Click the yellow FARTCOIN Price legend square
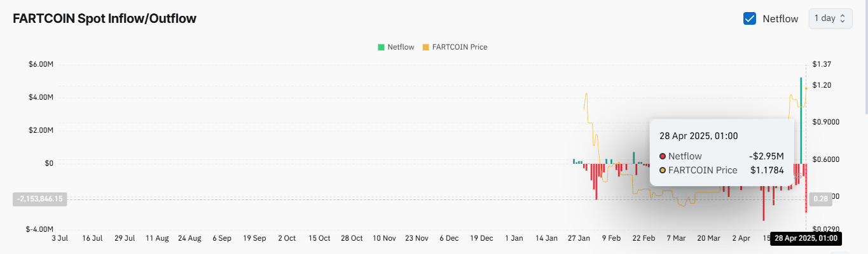Viewport: 868px width, 254px height. click(426, 47)
